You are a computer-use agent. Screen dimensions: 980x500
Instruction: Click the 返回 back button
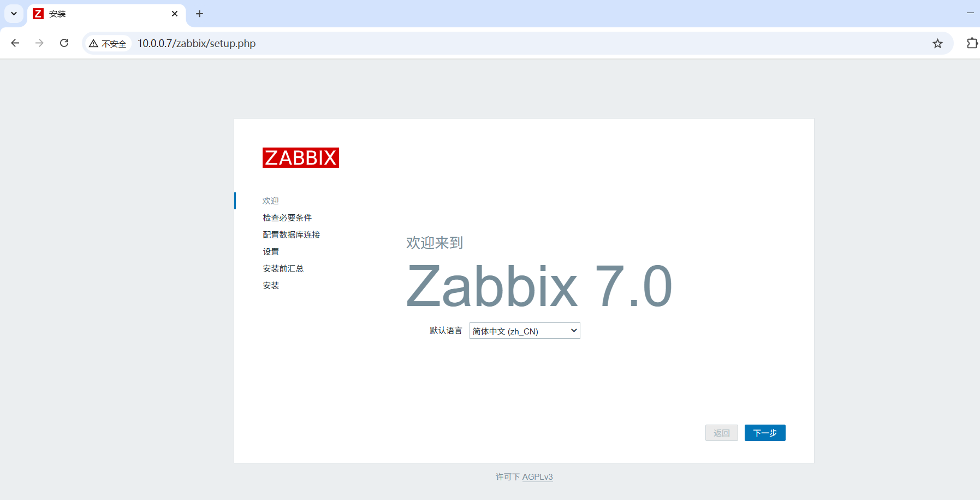coord(721,433)
